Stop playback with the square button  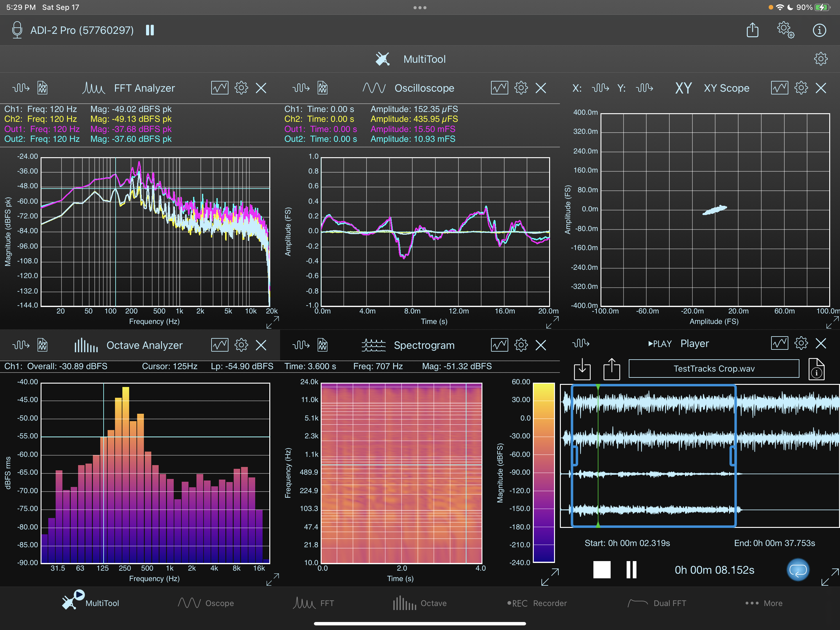point(602,570)
